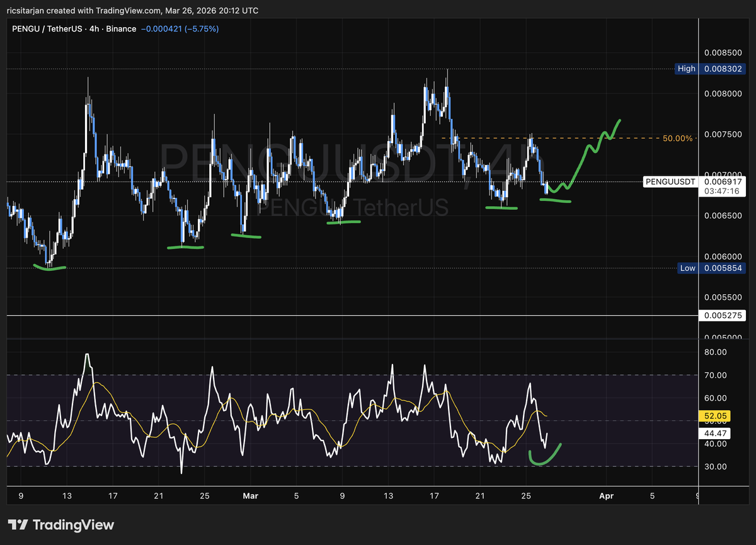This screenshot has height=545, width=756.
Task: Click 70.00 on the RSI axis
Action: coord(716,376)
